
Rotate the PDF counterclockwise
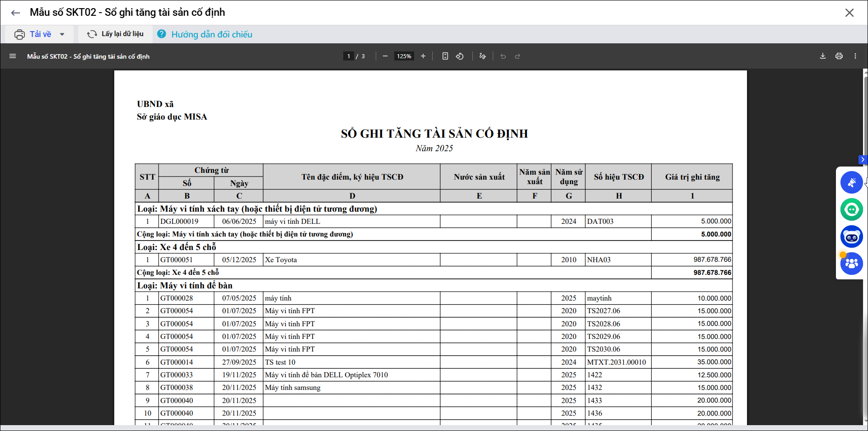[x=460, y=56]
